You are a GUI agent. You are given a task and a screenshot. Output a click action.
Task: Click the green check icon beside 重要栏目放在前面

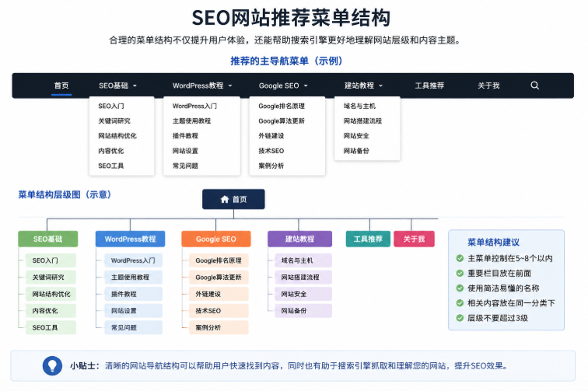460,273
